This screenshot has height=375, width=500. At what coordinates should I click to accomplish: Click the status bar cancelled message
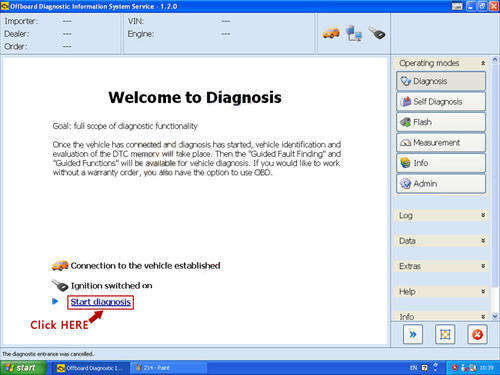[x=48, y=354]
